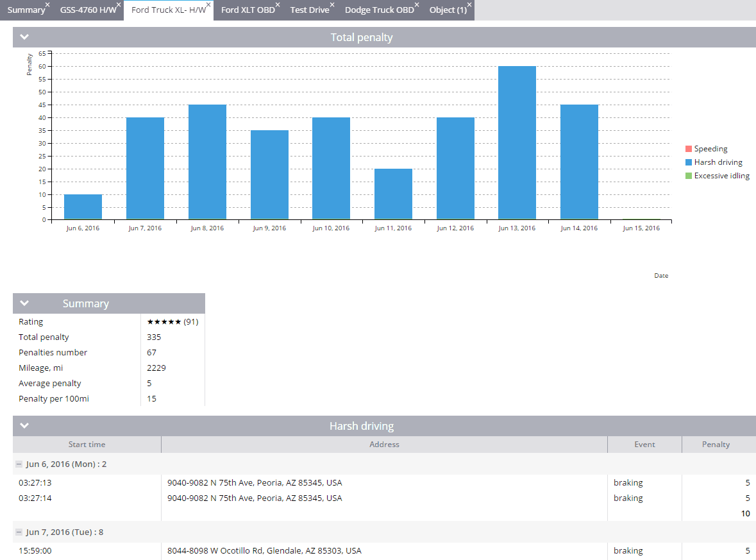Click the Rating stars value (91)
This screenshot has height=560, width=756.
coord(172,322)
